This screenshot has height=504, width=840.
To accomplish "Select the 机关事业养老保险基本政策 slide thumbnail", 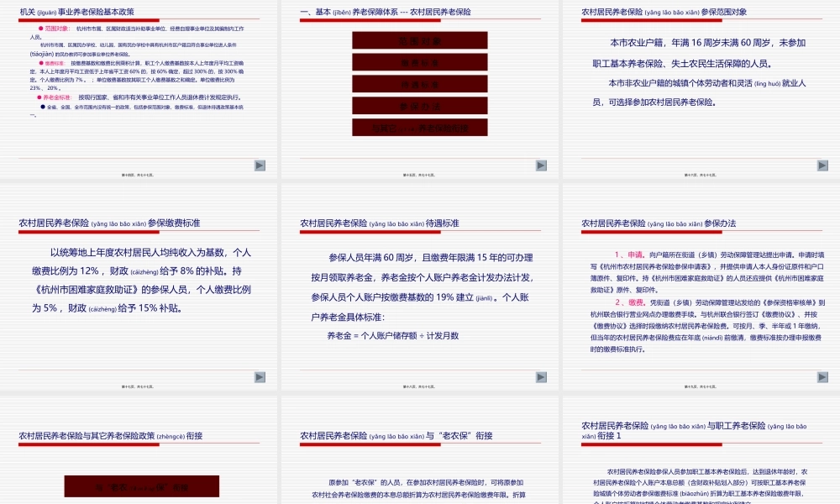I will pyautogui.click(x=139, y=84).
